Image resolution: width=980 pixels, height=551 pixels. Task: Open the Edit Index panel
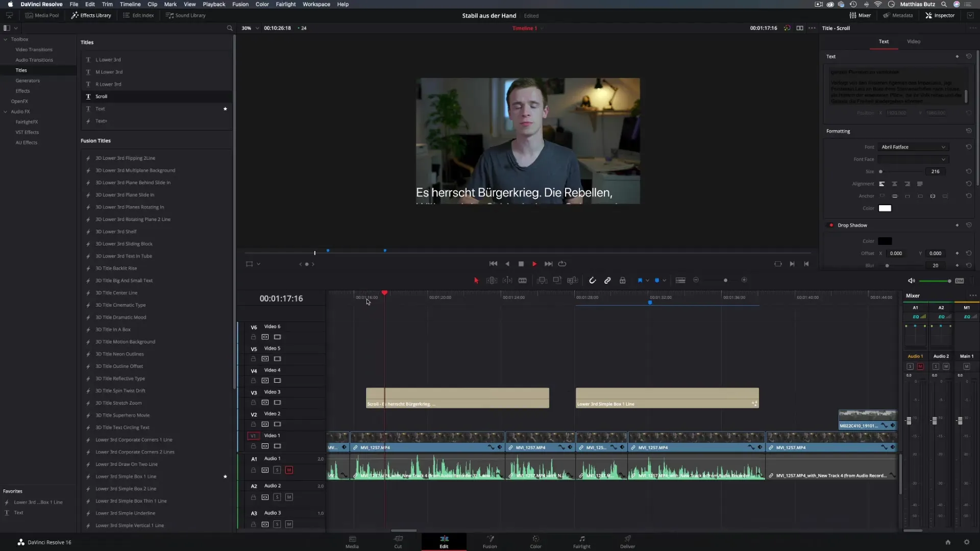pos(138,15)
